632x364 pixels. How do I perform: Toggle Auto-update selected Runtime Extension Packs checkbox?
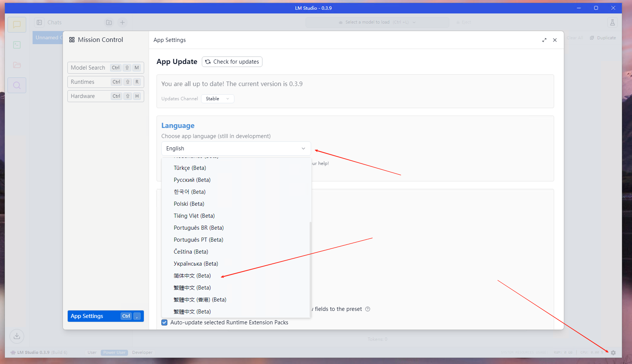click(x=164, y=322)
